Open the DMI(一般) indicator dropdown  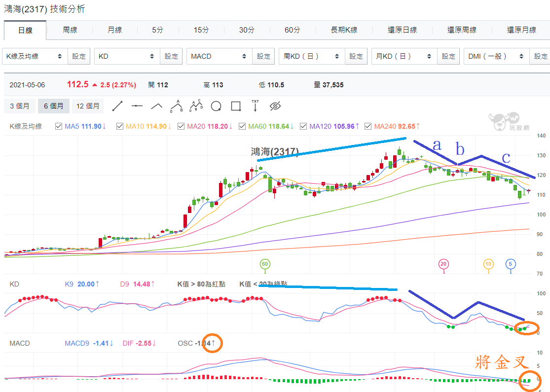point(496,56)
